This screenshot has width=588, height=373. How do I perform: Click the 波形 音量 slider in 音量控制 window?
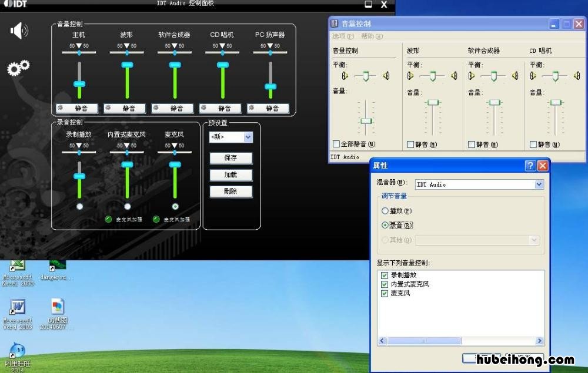tap(433, 102)
